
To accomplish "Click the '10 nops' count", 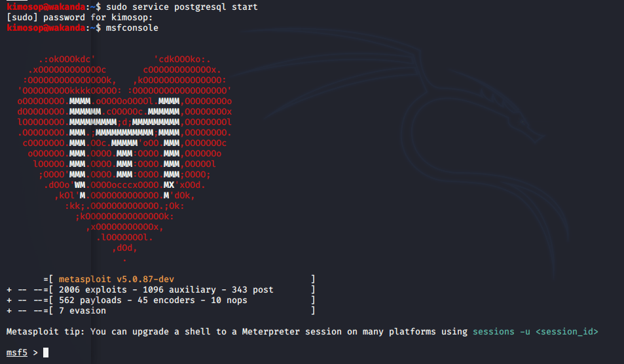I will [229, 300].
